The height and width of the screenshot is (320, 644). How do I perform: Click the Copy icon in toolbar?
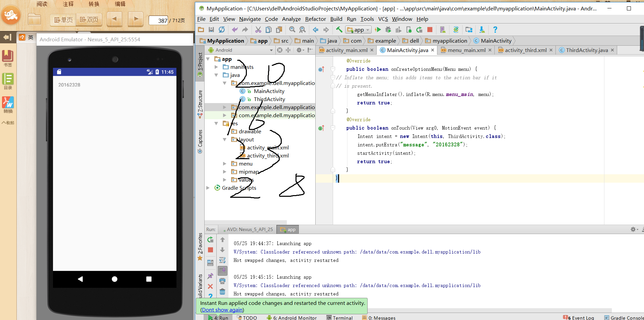point(269,30)
